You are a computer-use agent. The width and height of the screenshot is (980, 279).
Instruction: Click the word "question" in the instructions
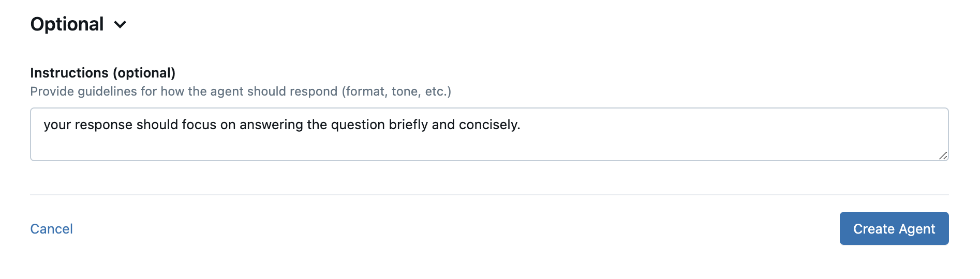[x=358, y=125]
